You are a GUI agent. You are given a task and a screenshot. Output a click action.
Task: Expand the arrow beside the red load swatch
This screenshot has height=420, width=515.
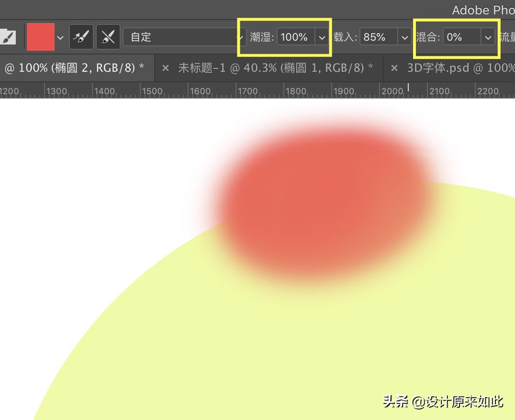click(x=60, y=37)
